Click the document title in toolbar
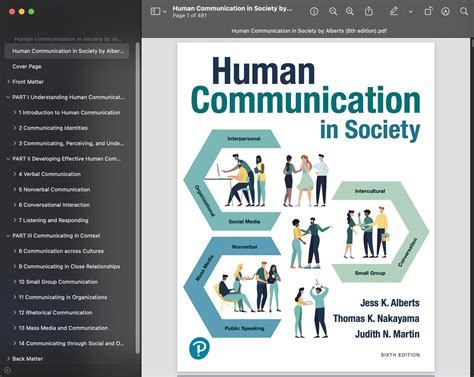Image resolution: width=474 pixels, height=377 pixels. [232, 9]
